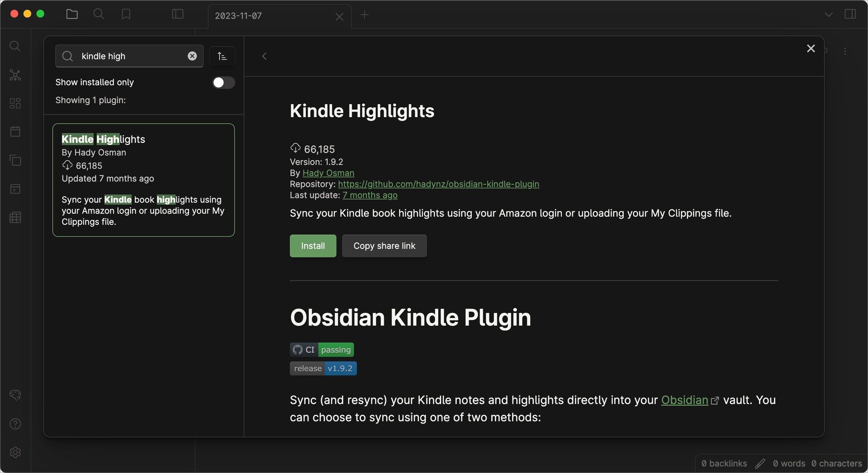868x473 pixels.
Task: Click the calendar icon in sidebar
Action: coord(15,131)
